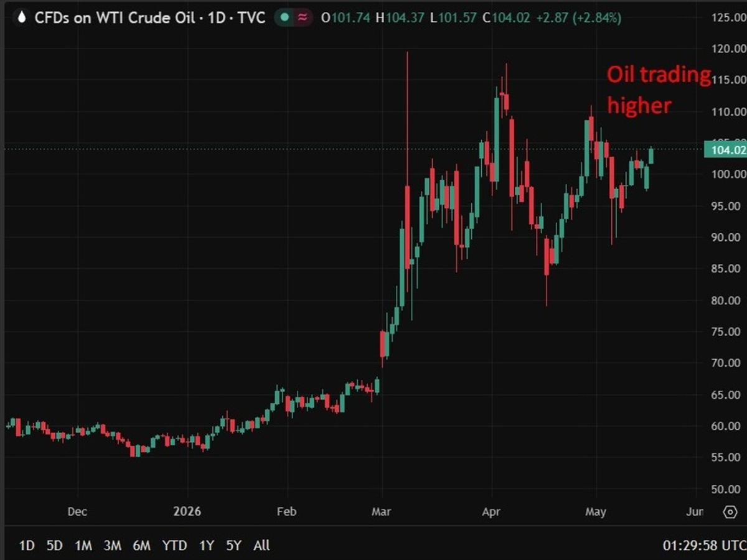Click the Feb date axis label
Image resolution: width=747 pixels, height=560 pixels.
tap(286, 511)
